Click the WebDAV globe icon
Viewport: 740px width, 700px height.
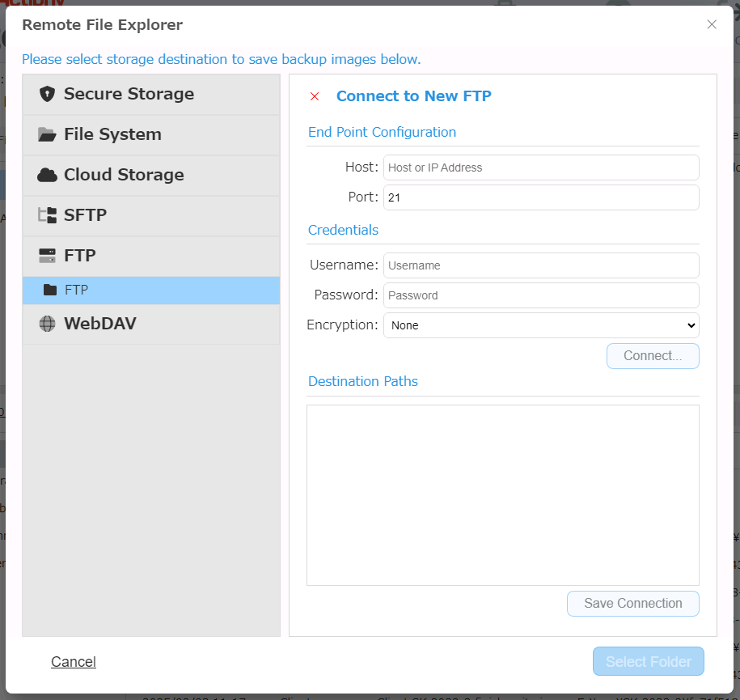pos(47,324)
